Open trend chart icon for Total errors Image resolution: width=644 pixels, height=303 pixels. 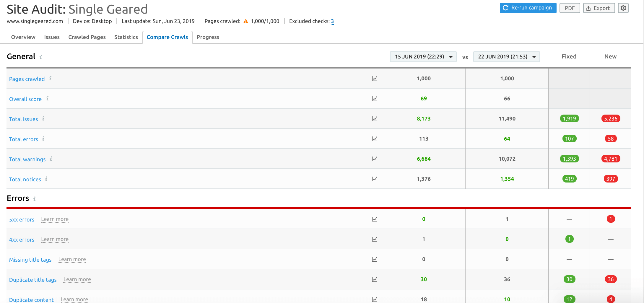[375, 139]
